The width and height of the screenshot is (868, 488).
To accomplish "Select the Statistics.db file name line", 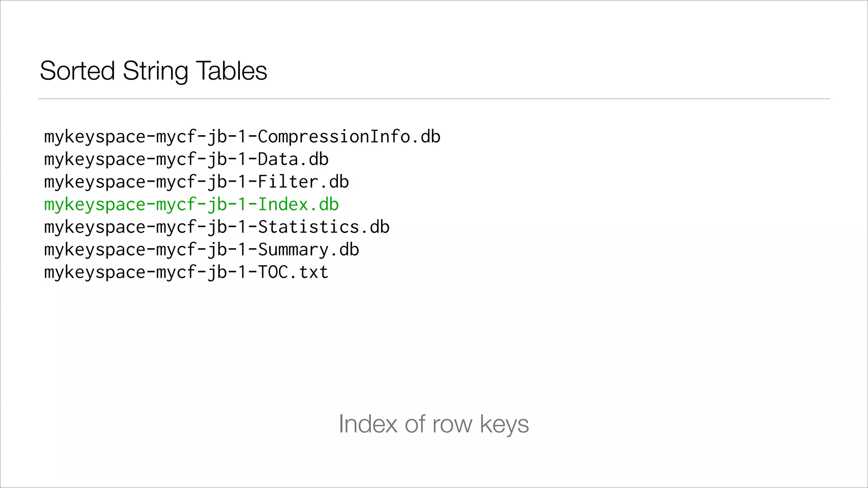I will (217, 227).
